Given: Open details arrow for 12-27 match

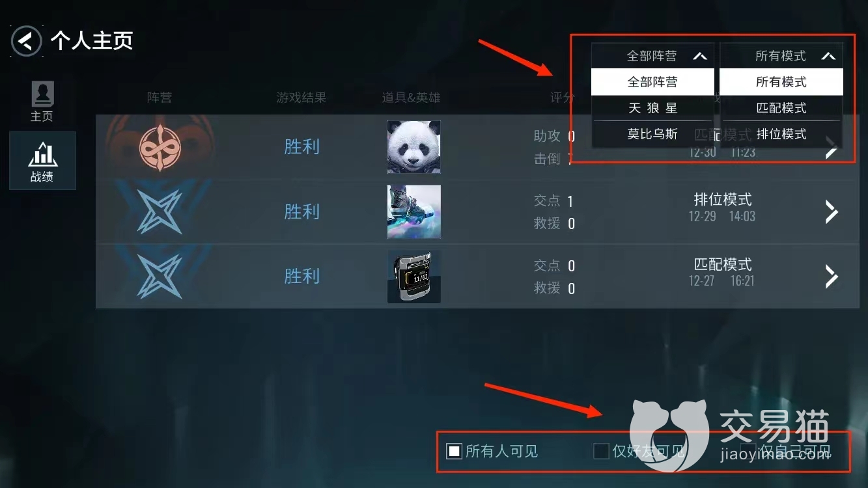Looking at the screenshot, I should tap(832, 277).
